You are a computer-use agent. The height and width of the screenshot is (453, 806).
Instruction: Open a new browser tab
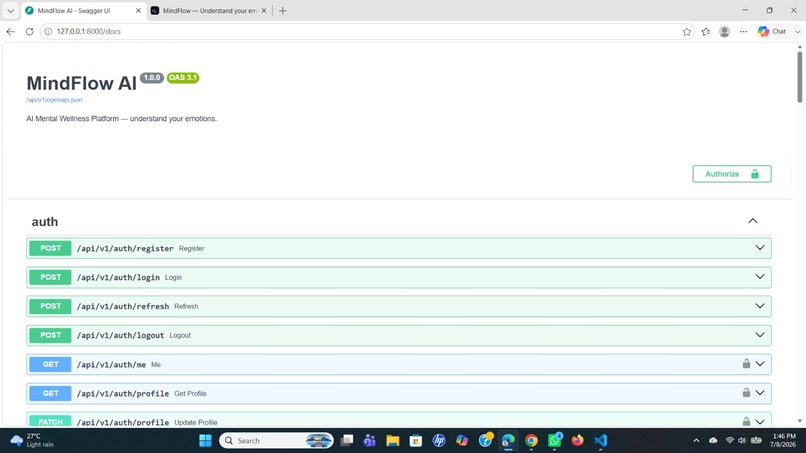[x=282, y=10]
